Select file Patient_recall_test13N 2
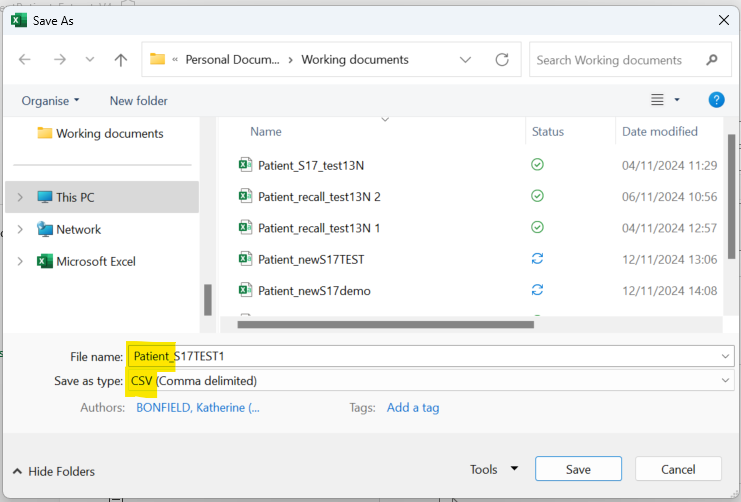The width and height of the screenshot is (741, 502). (x=319, y=197)
